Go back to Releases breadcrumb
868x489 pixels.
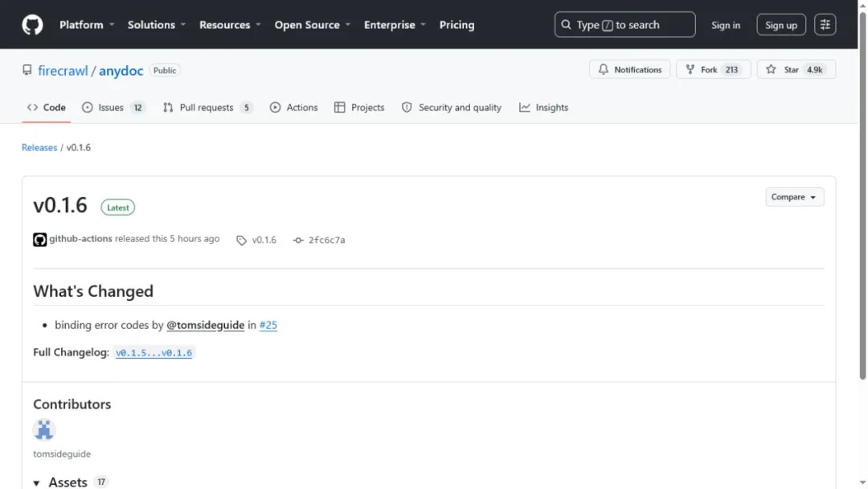pyautogui.click(x=39, y=147)
